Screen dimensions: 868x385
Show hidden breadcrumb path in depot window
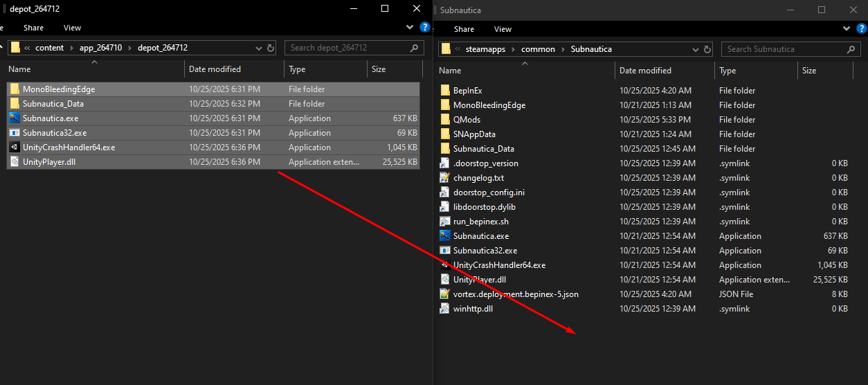pyautogui.click(x=27, y=48)
